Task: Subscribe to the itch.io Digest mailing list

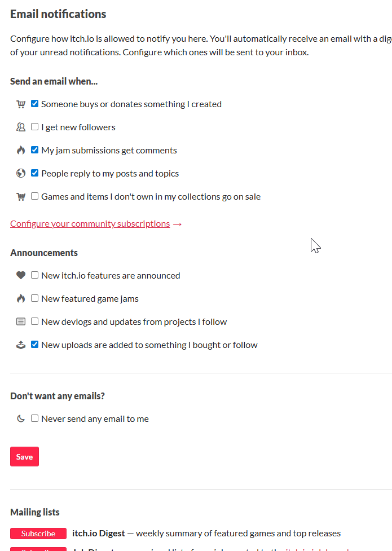Action: pos(38,534)
